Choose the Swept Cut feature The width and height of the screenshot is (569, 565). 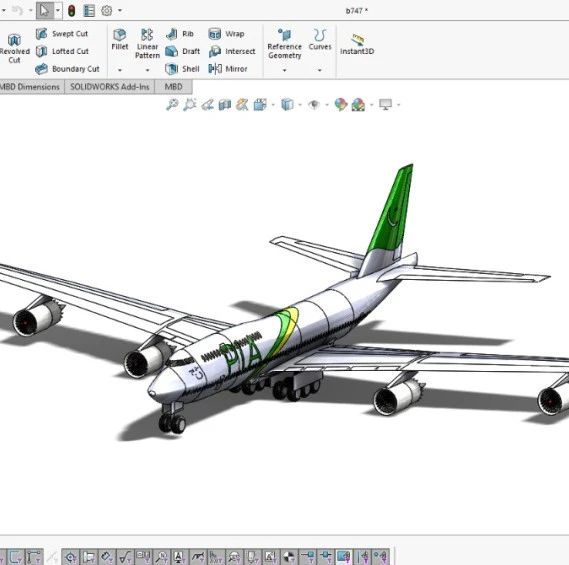pos(62,34)
